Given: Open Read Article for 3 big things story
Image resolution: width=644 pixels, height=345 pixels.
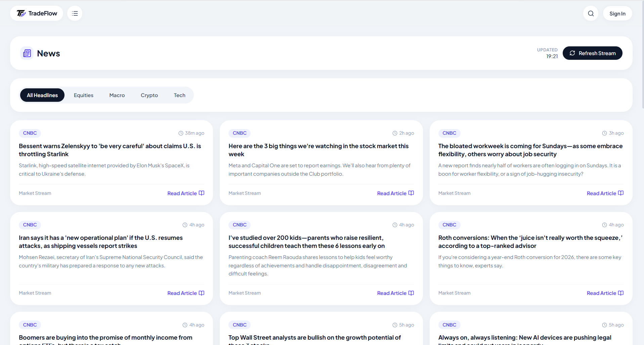Looking at the screenshot, I should pos(395,193).
